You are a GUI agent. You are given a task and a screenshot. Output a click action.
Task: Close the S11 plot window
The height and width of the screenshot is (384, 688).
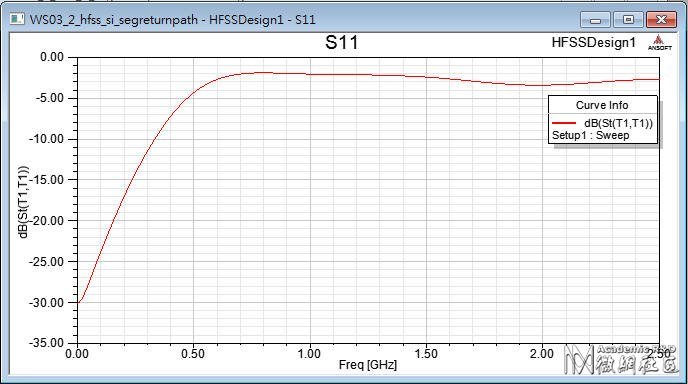pos(661,20)
